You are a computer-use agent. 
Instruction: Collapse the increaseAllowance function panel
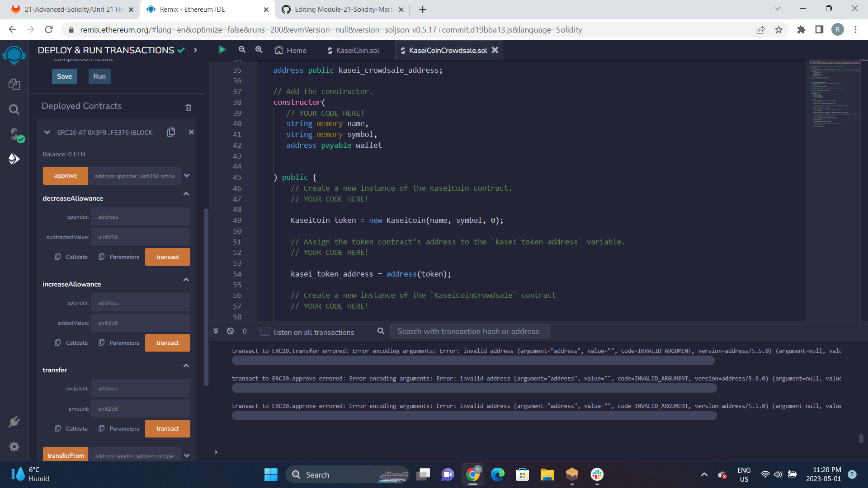click(186, 280)
